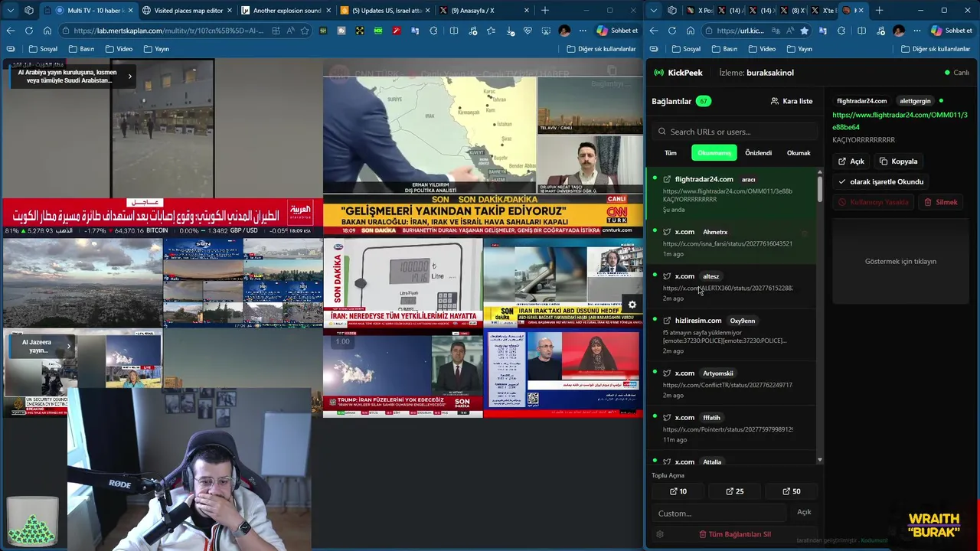Open Sohbet et Copilot in left browser
Viewport: 980px width, 551px height.
617,31
